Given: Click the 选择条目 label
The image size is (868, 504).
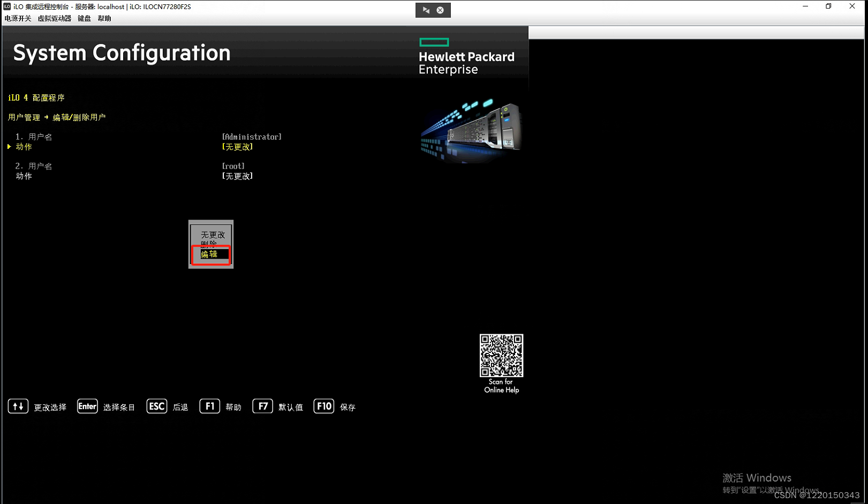Looking at the screenshot, I should point(119,408).
